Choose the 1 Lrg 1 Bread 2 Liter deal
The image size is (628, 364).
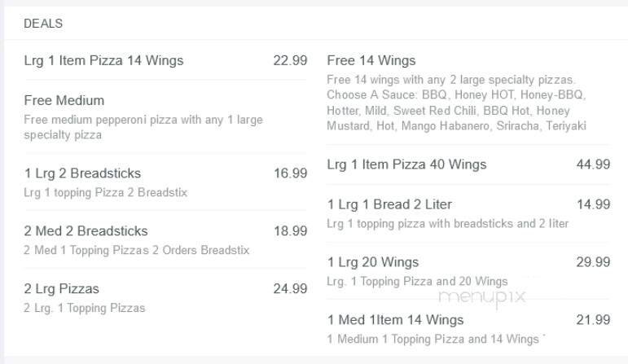[x=389, y=204]
